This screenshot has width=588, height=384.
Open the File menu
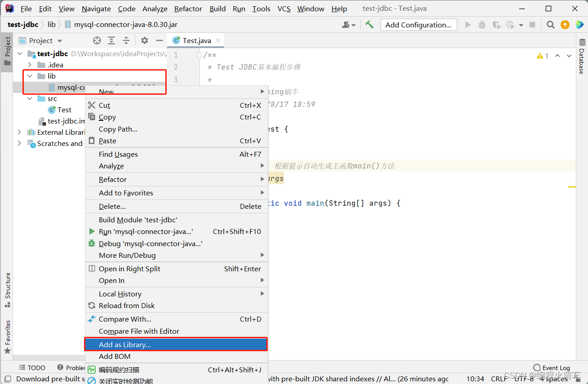coord(26,9)
